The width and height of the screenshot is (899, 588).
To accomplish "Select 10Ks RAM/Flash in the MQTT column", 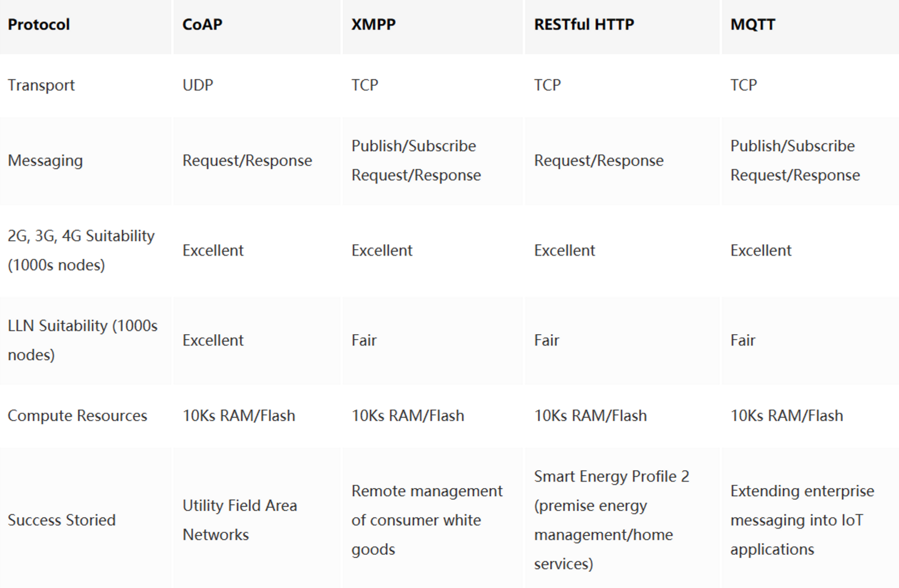I will tap(786, 415).
